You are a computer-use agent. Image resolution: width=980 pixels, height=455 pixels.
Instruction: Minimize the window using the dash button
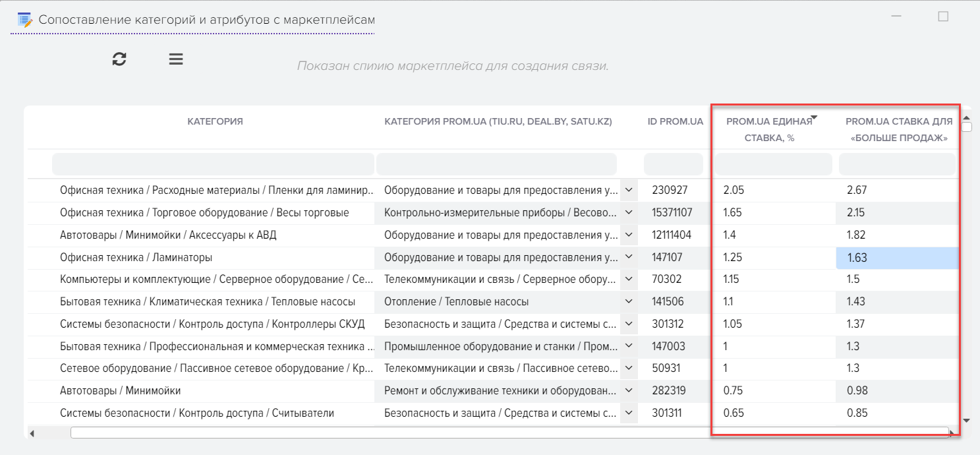(897, 16)
